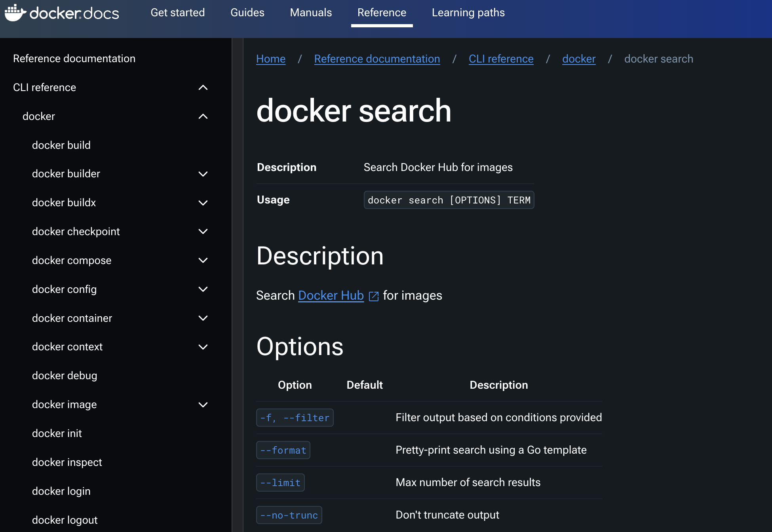Open docker config sidebar entry
The width and height of the screenshot is (772, 532).
point(64,289)
